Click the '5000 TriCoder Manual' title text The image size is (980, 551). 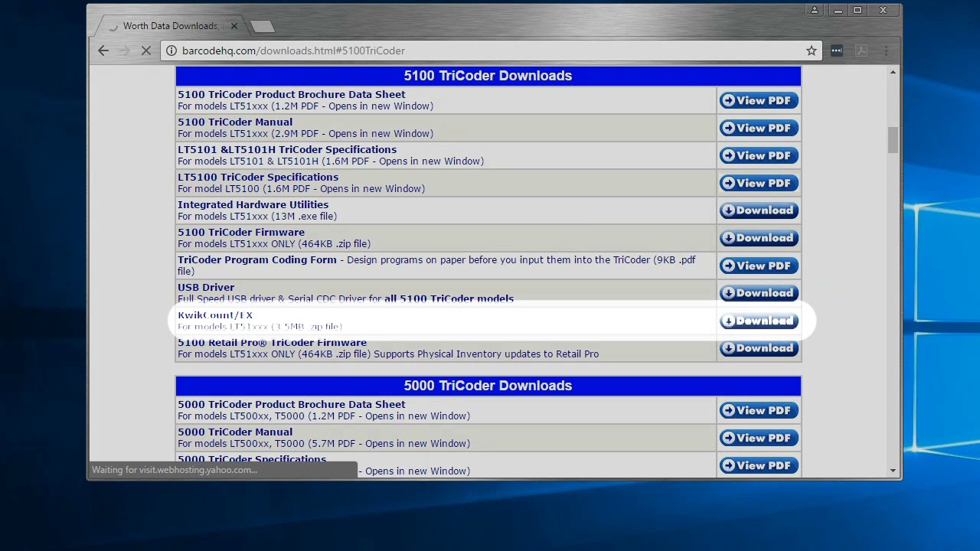pyautogui.click(x=235, y=432)
